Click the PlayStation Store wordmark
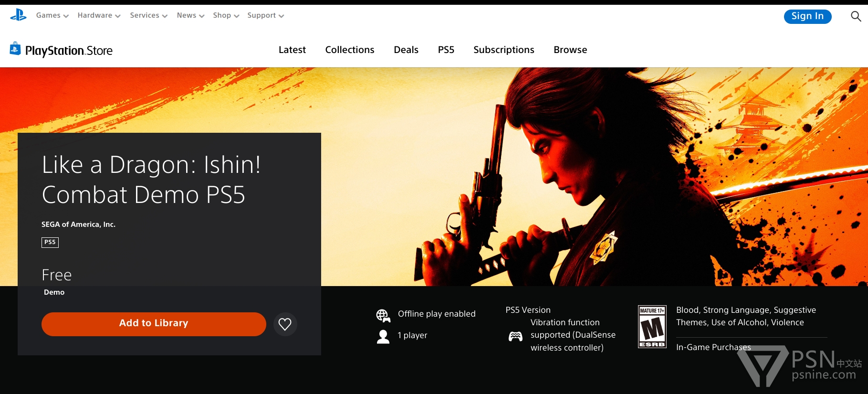 [69, 51]
